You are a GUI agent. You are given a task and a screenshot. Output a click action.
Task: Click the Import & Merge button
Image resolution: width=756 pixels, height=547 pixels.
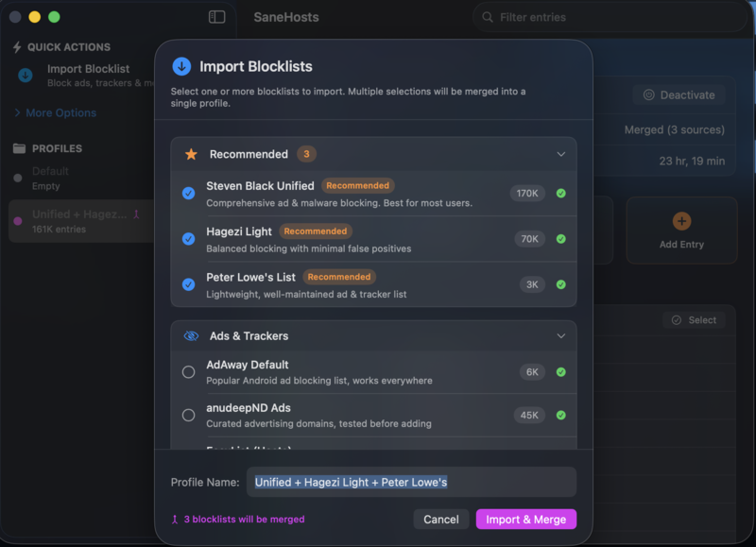click(x=525, y=519)
